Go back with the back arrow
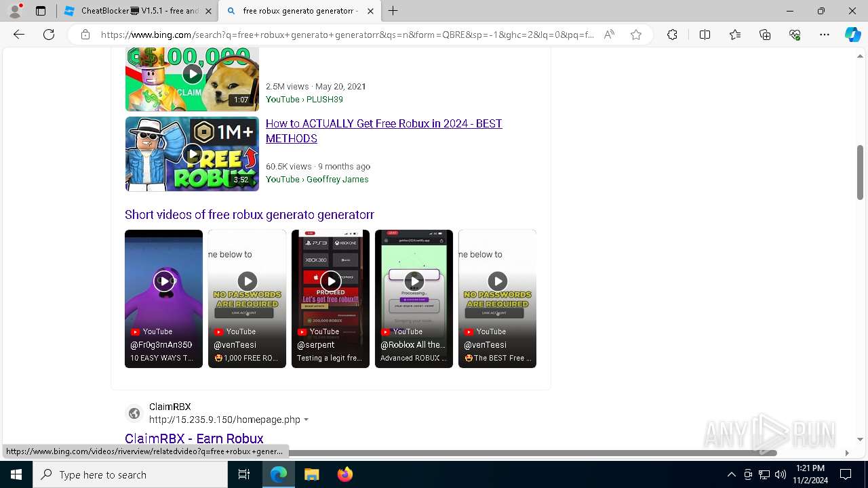 (19, 35)
